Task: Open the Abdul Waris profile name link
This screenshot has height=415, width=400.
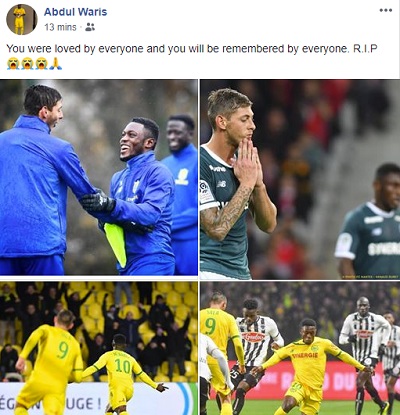Action: click(x=75, y=12)
